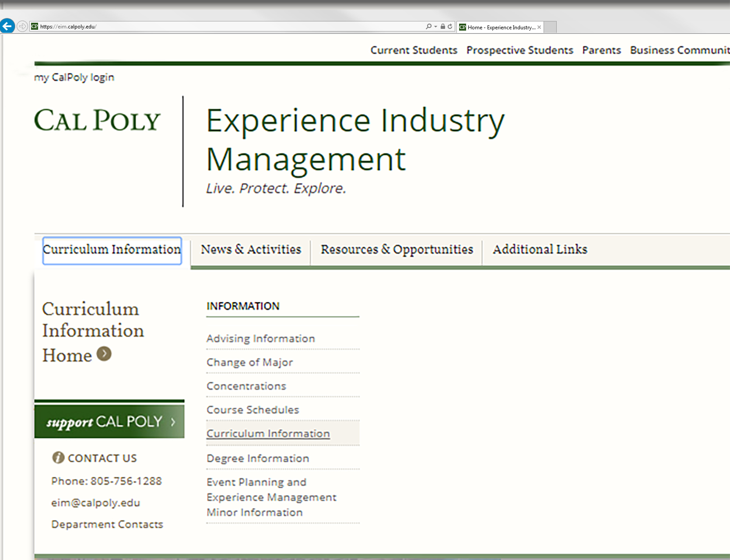The image size is (730, 560).
Task: Click the support Cal Poly banner button
Action: [x=109, y=422]
